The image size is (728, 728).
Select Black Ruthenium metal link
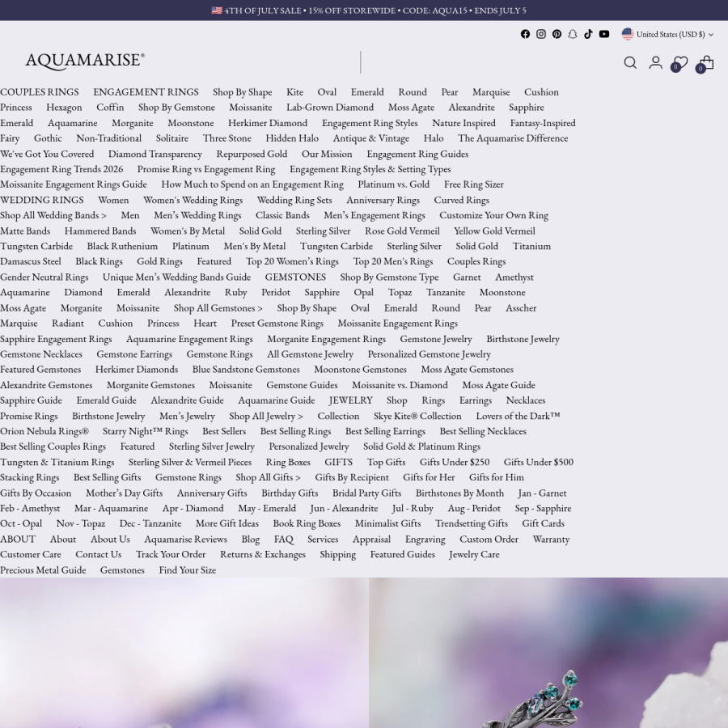122,246
